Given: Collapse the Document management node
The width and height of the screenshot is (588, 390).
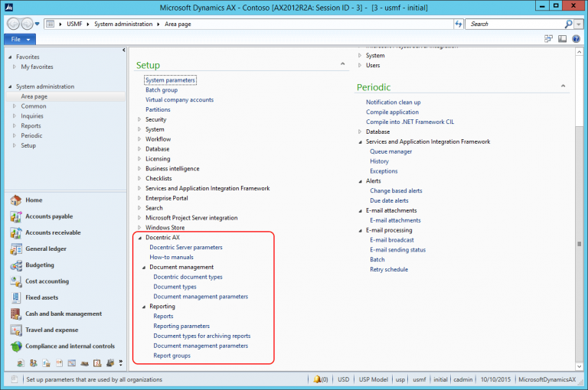Looking at the screenshot, I should [144, 267].
